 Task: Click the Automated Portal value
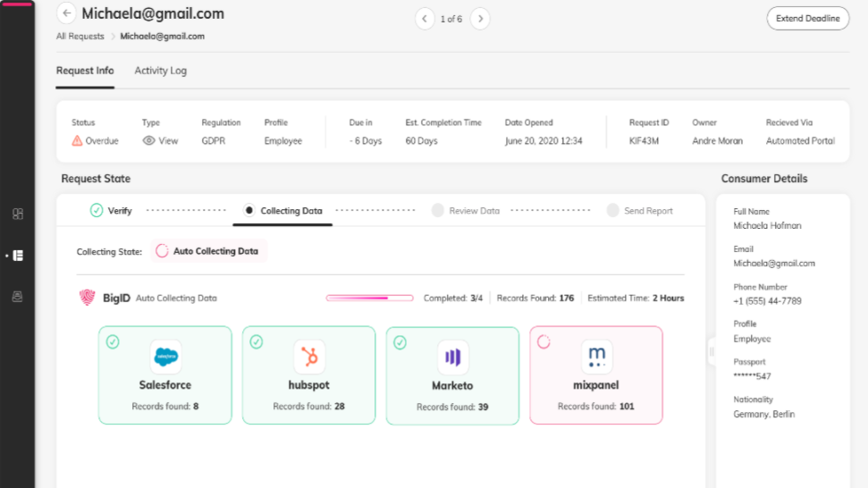[800, 140]
